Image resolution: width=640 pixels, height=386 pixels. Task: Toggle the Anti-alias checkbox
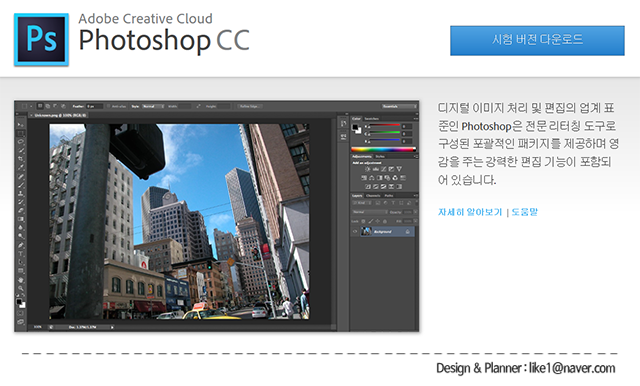(x=108, y=106)
